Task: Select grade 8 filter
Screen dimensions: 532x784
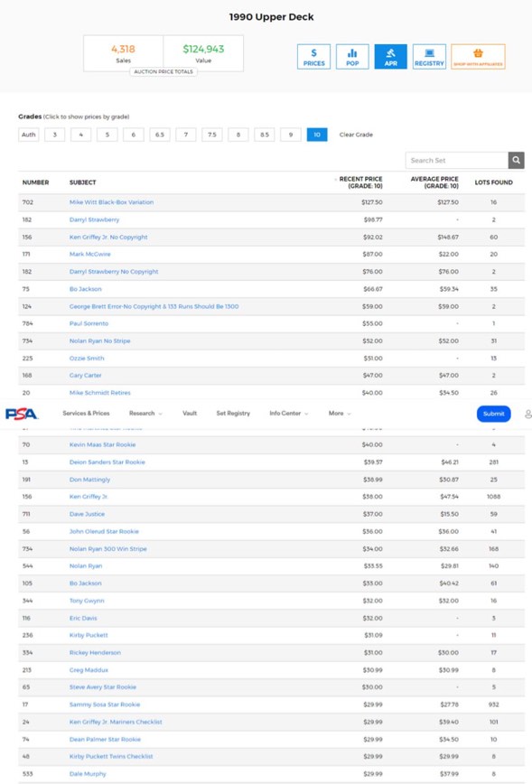Action: pyautogui.click(x=238, y=135)
